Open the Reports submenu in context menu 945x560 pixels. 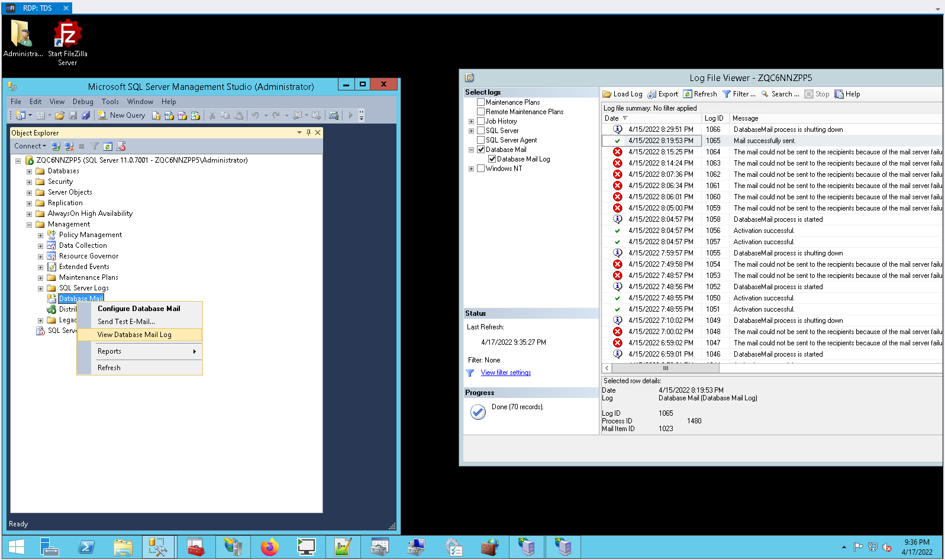coord(140,351)
